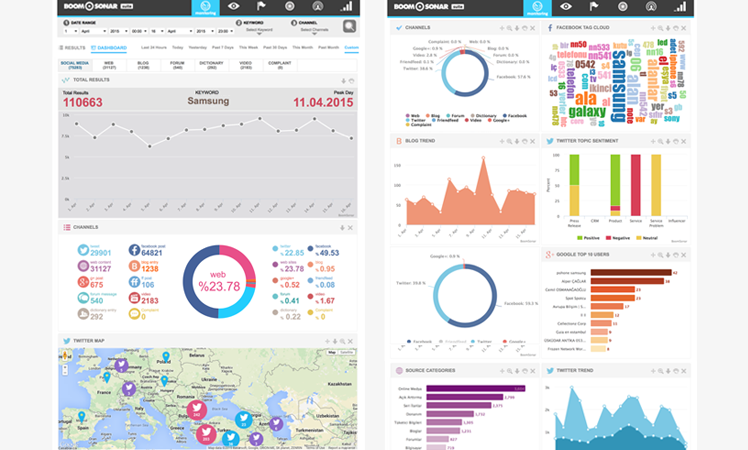Choose the Past 30 Days range link

(x=275, y=48)
